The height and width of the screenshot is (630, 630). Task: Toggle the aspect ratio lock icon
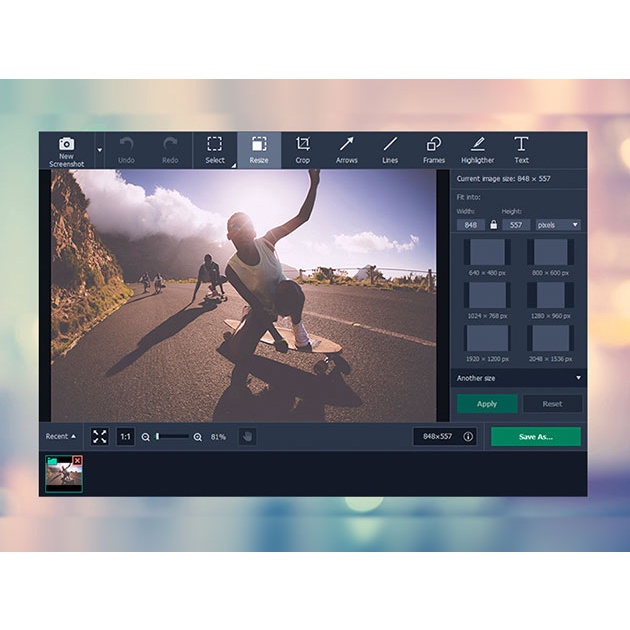pyautogui.click(x=493, y=225)
